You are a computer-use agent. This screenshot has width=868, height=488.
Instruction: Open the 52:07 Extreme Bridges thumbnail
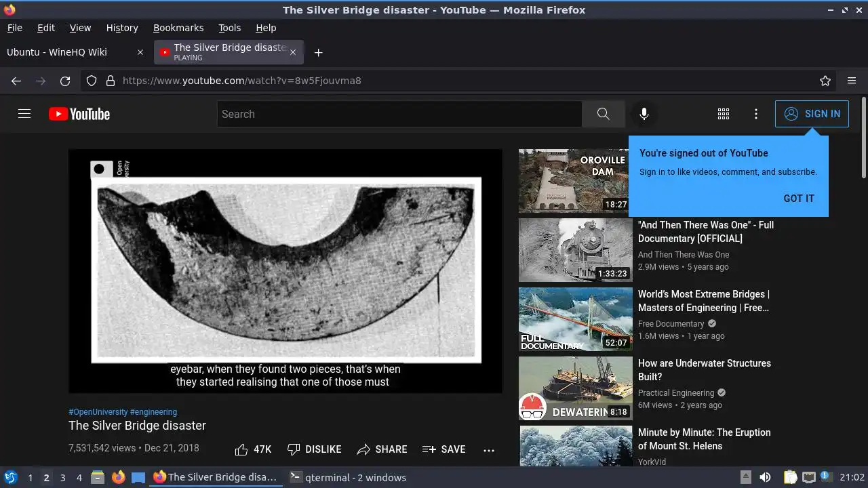(x=576, y=319)
